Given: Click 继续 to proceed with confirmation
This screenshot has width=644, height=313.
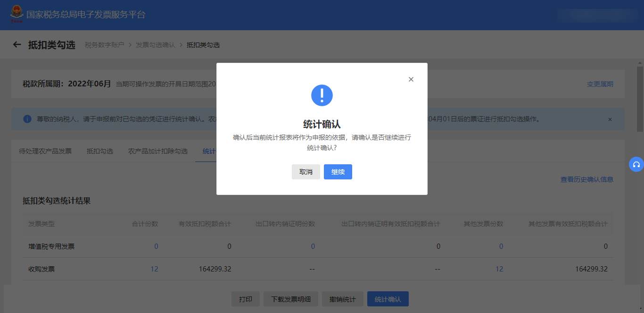Looking at the screenshot, I should tap(338, 172).
